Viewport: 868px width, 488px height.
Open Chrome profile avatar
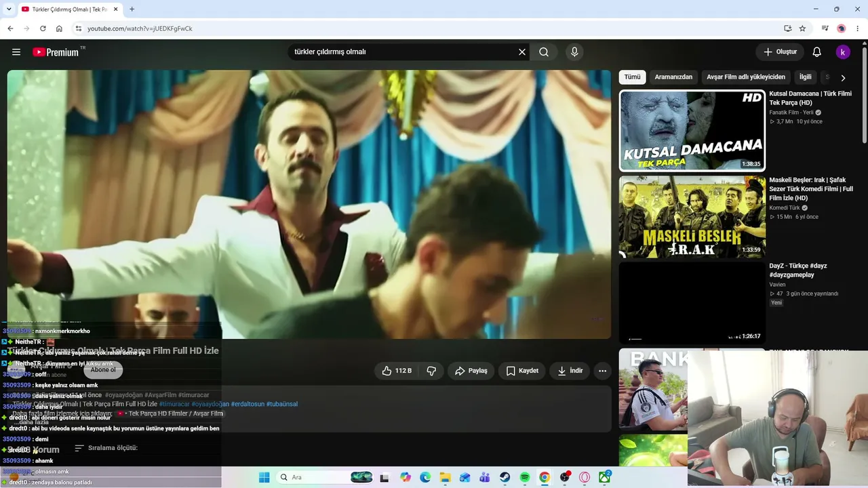(x=842, y=28)
